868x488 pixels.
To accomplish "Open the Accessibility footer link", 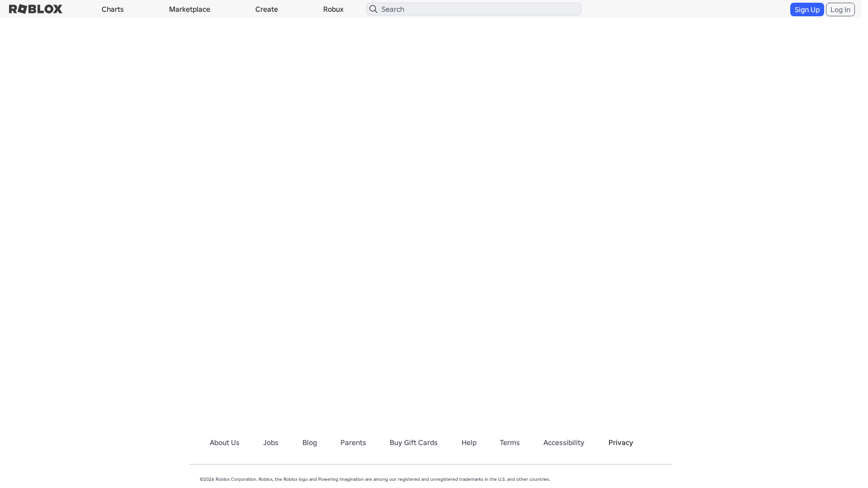I will (x=564, y=442).
